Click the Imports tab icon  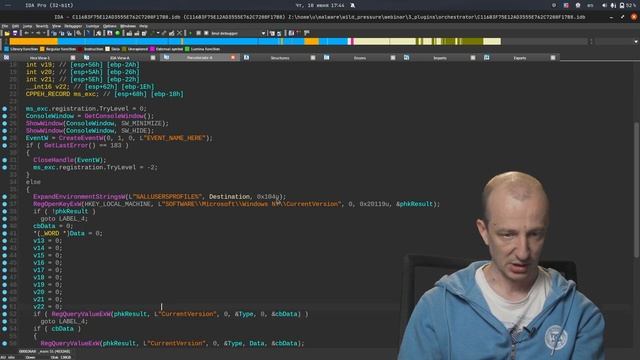pos(407,58)
